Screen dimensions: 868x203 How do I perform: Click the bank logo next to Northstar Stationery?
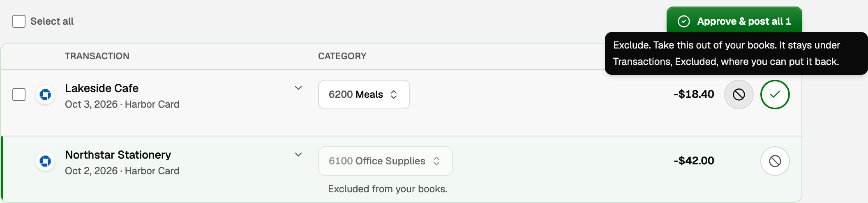pos(45,161)
